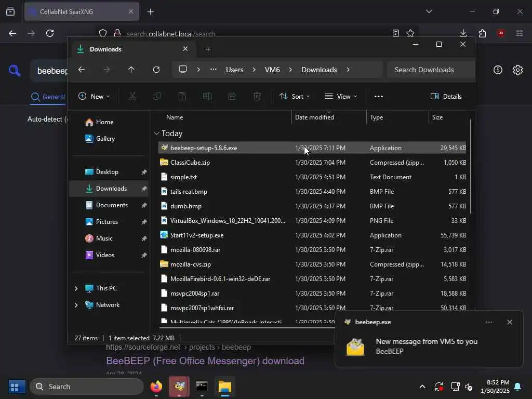The height and width of the screenshot is (399, 532).
Task: Open the terminal icon on taskbar
Action: click(x=202, y=387)
